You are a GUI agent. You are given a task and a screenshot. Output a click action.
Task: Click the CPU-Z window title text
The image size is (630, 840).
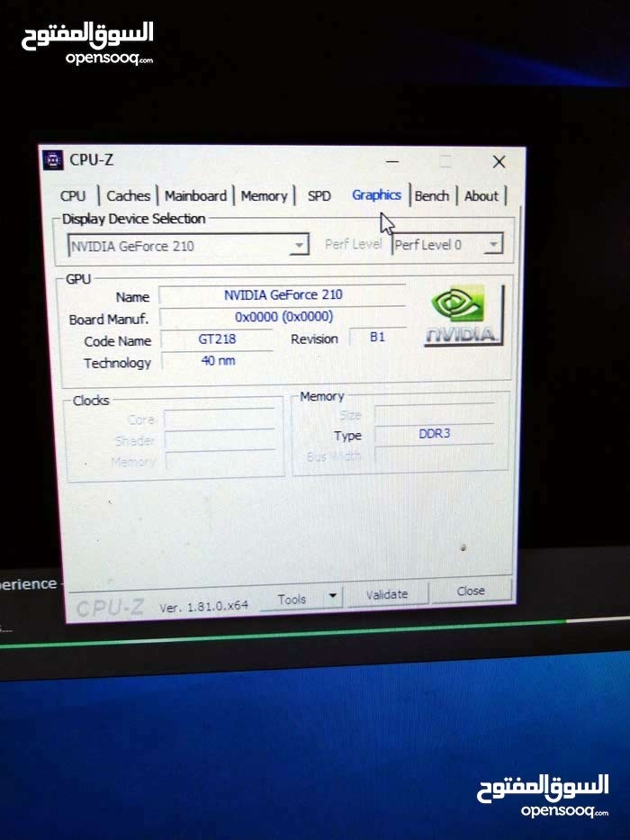click(x=92, y=159)
